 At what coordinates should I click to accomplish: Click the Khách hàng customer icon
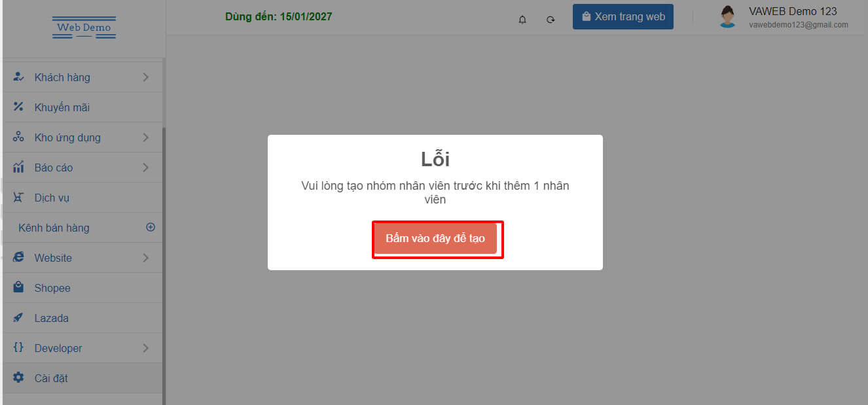pos(18,77)
